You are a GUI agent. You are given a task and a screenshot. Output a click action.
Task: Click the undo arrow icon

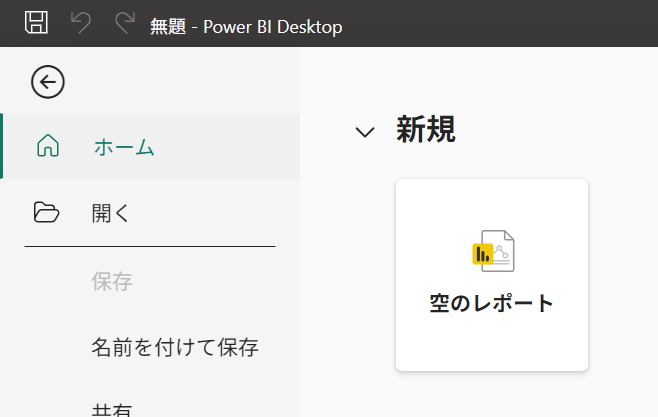81,22
